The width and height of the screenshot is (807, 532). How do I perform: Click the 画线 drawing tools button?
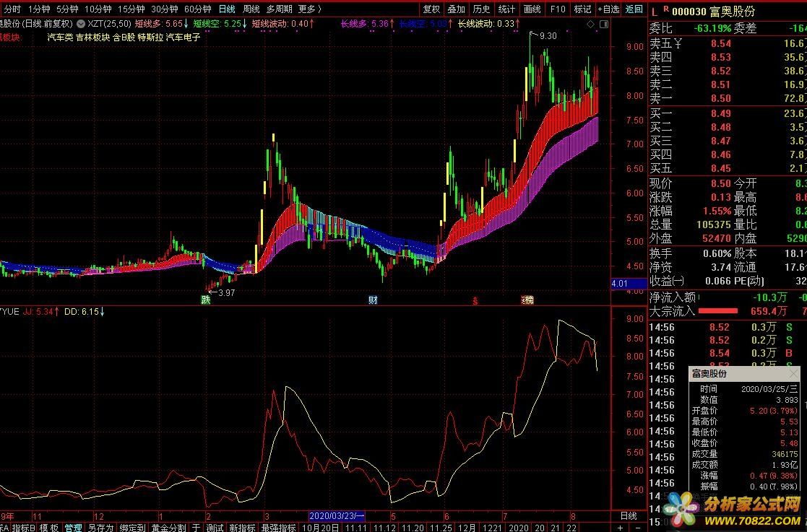point(532,9)
